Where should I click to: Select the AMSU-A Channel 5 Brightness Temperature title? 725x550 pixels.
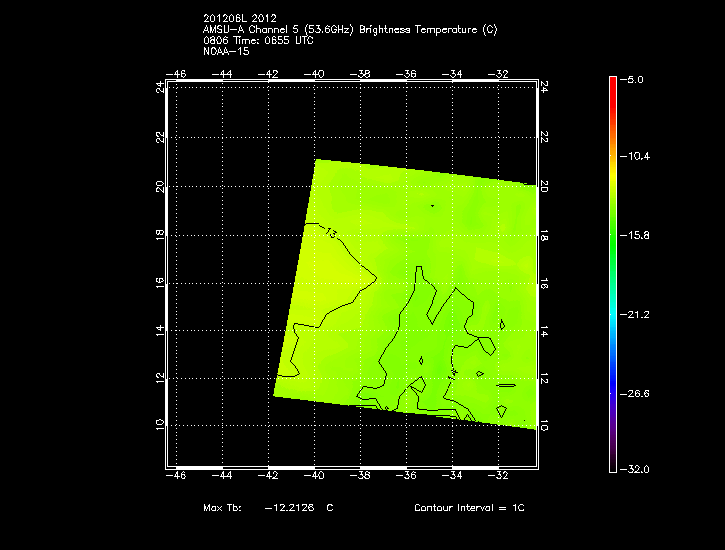(349, 29)
